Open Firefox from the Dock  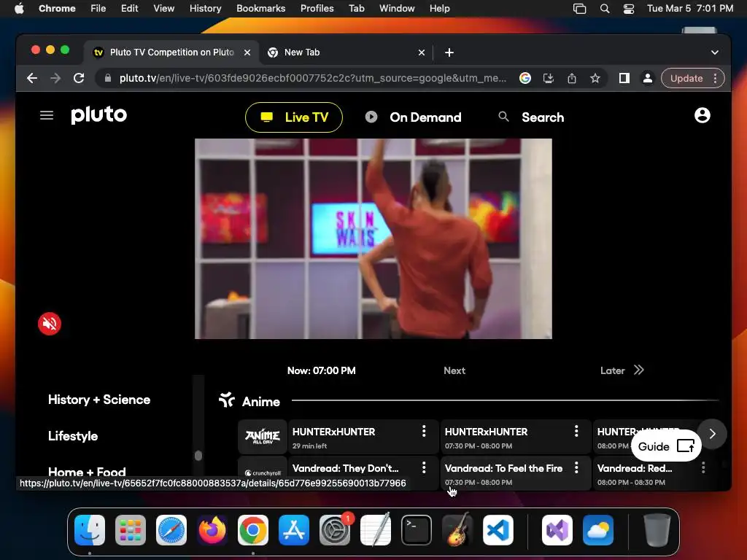pyautogui.click(x=212, y=530)
